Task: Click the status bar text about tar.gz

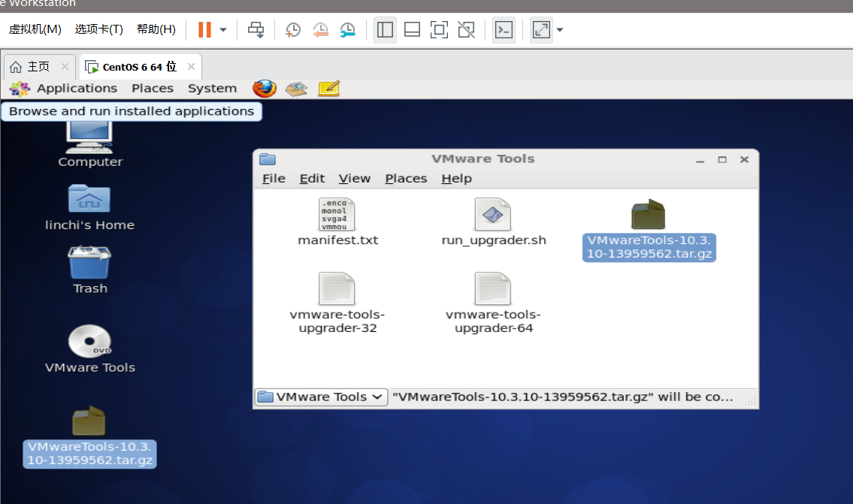Action: [x=562, y=397]
